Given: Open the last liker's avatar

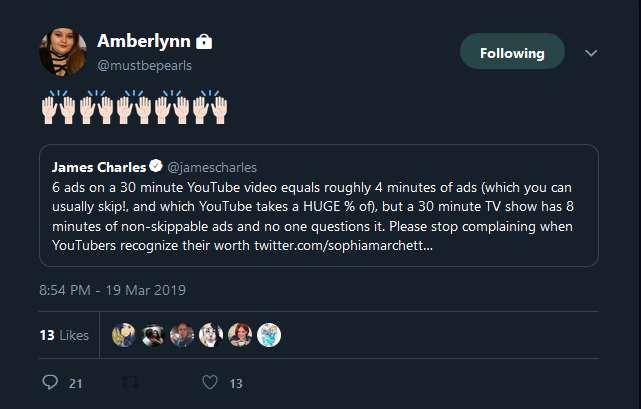Looking at the screenshot, I should click(269, 335).
